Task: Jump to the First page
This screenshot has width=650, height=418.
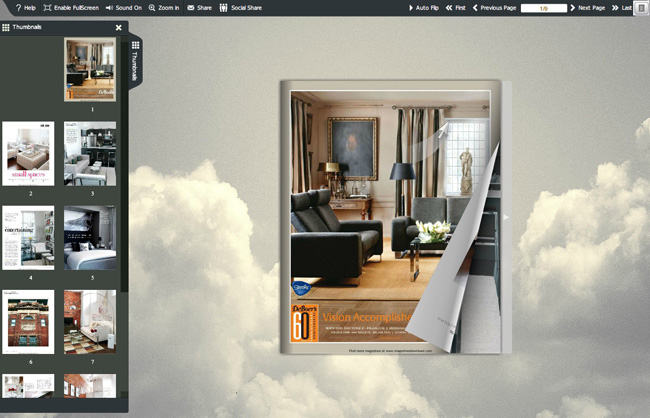Action: [x=456, y=7]
